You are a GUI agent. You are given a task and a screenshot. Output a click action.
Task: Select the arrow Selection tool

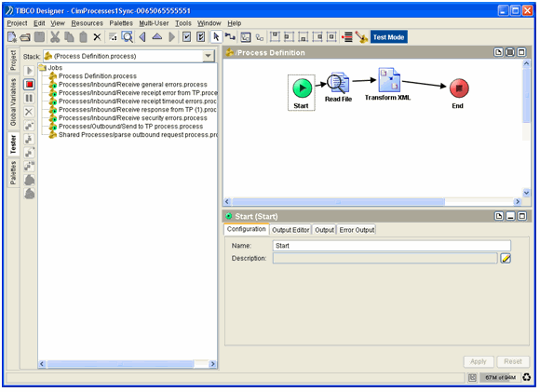click(x=216, y=37)
